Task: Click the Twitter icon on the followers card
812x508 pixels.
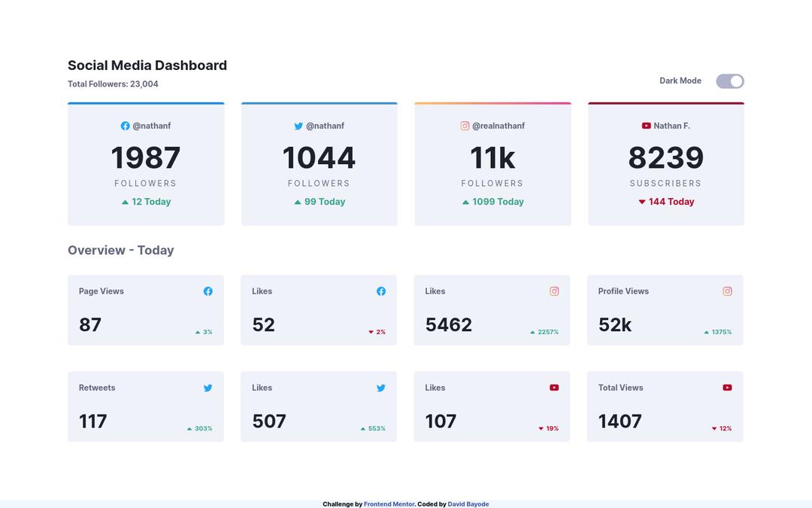Action: 298,126
